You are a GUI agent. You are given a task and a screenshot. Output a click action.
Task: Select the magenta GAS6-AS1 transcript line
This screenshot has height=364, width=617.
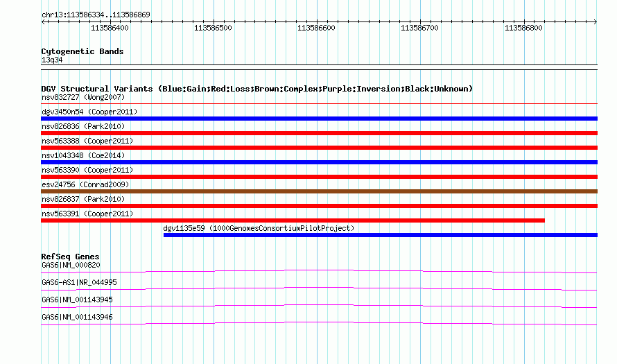(x=319, y=288)
